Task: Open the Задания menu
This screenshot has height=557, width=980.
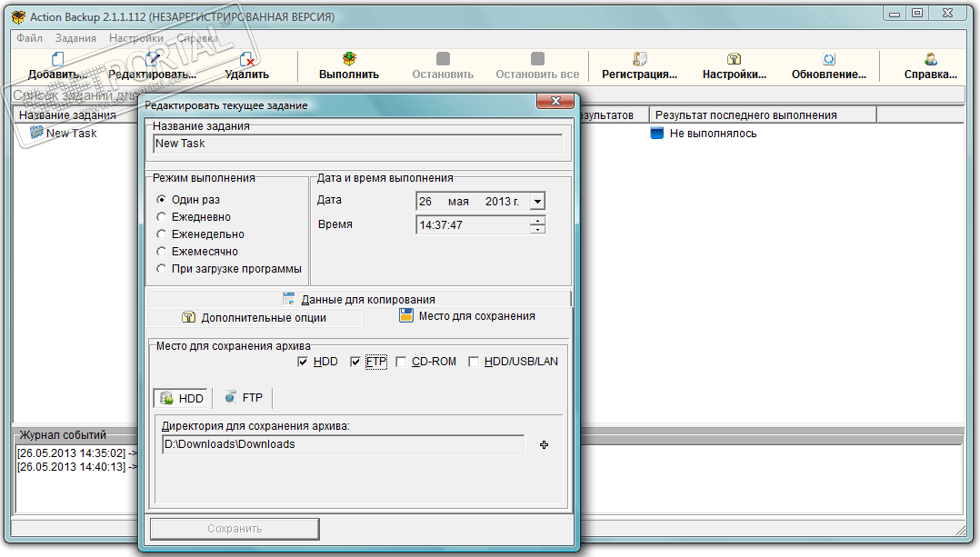Action: [x=75, y=38]
